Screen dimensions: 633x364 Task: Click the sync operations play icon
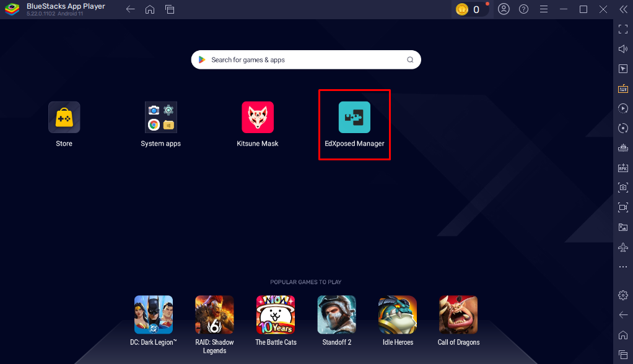(x=623, y=108)
